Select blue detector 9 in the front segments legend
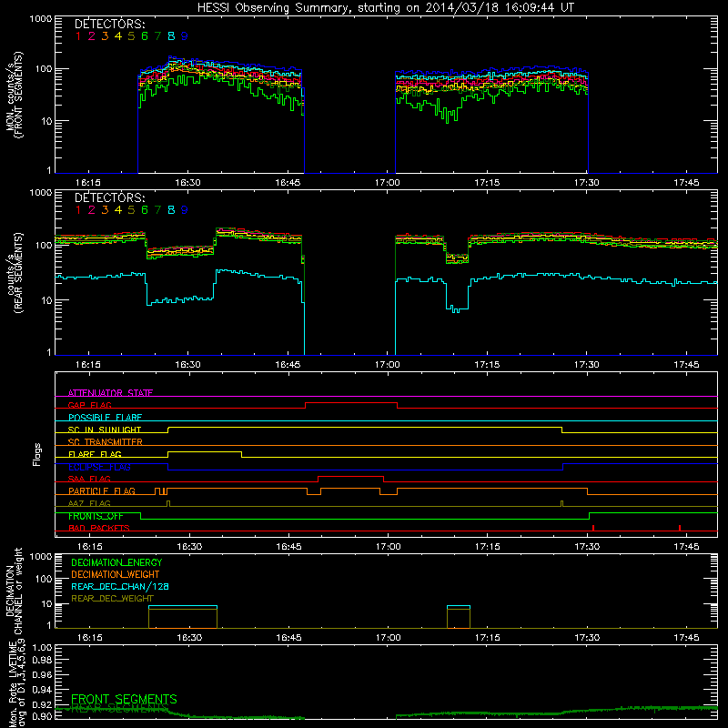The height and width of the screenshot is (728, 728). point(185,36)
